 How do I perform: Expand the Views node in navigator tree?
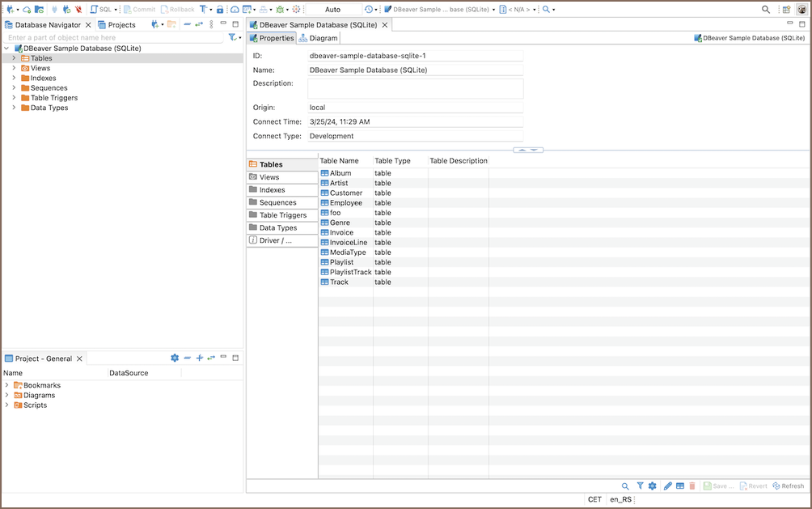pos(14,69)
